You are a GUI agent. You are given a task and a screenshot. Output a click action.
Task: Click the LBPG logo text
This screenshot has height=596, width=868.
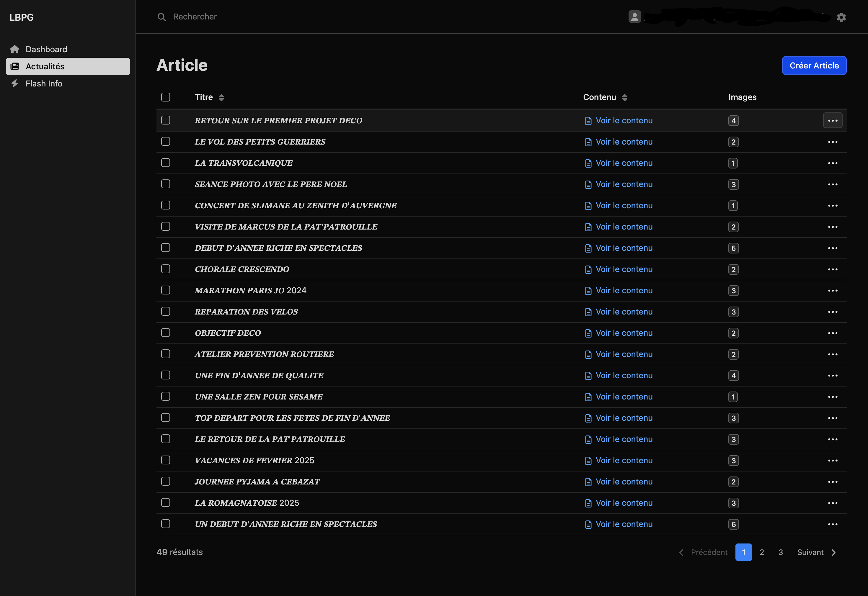(x=22, y=17)
